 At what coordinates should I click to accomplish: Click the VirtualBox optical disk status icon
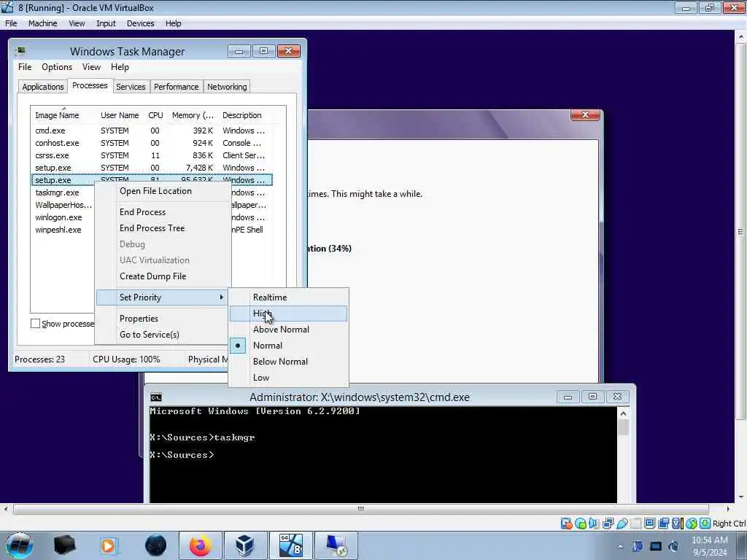pos(580,524)
